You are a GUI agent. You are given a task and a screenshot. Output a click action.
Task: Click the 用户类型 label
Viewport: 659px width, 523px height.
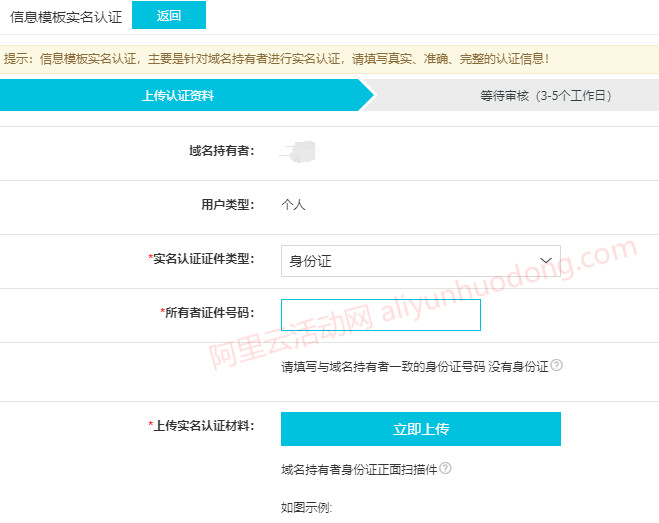coord(228,205)
